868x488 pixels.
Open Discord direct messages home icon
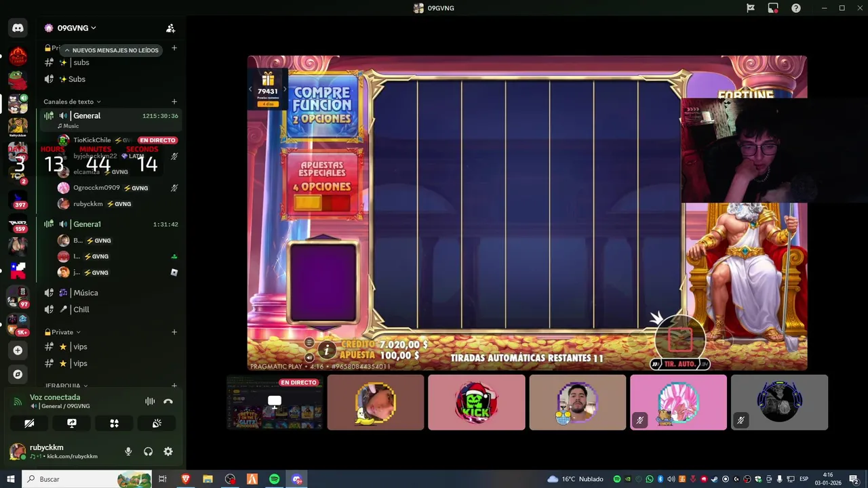(18, 28)
